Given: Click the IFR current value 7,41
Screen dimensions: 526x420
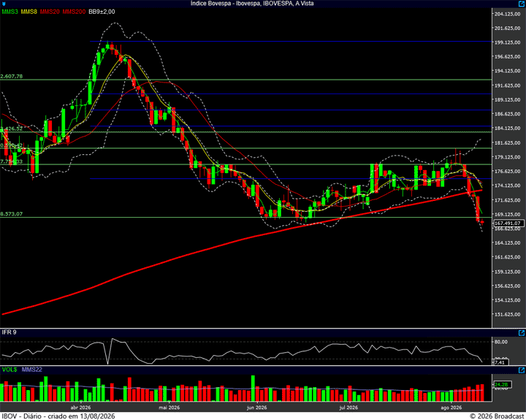Looking at the screenshot, I should click(500, 362).
